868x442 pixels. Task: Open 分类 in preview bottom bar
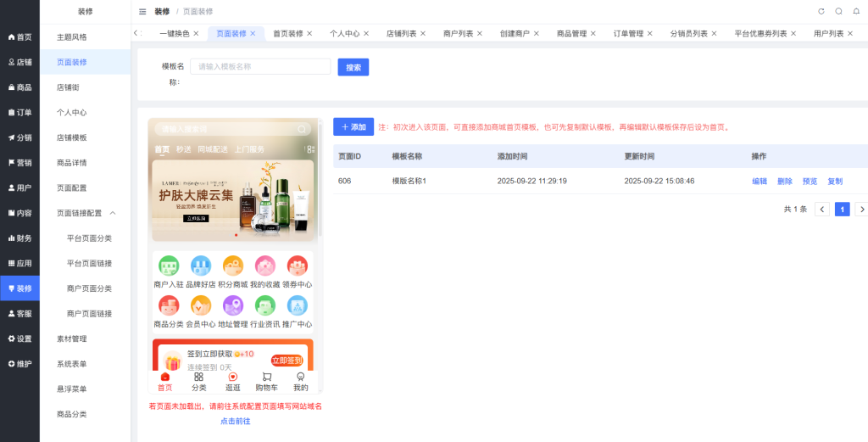click(x=198, y=382)
